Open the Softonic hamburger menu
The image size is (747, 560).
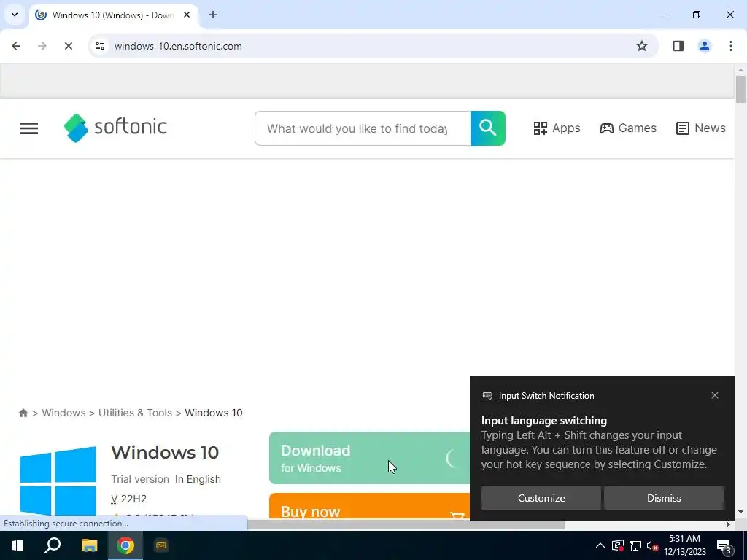tap(29, 128)
